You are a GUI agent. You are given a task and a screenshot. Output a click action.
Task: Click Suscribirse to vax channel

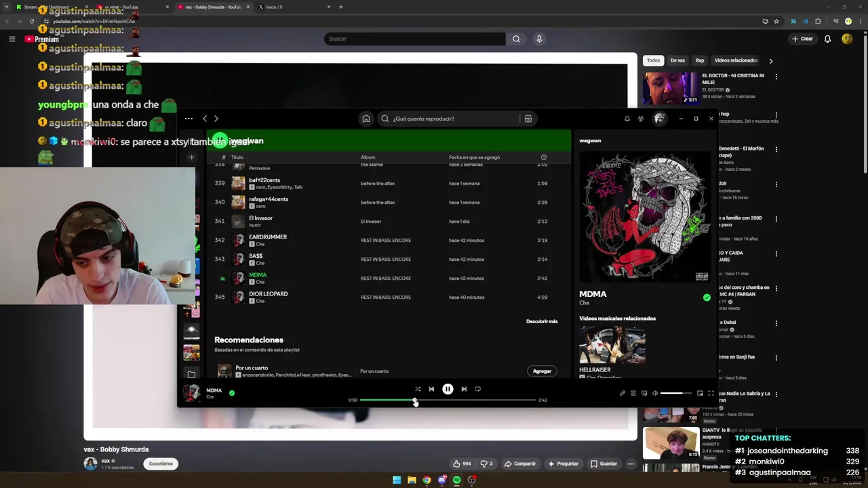tap(161, 464)
